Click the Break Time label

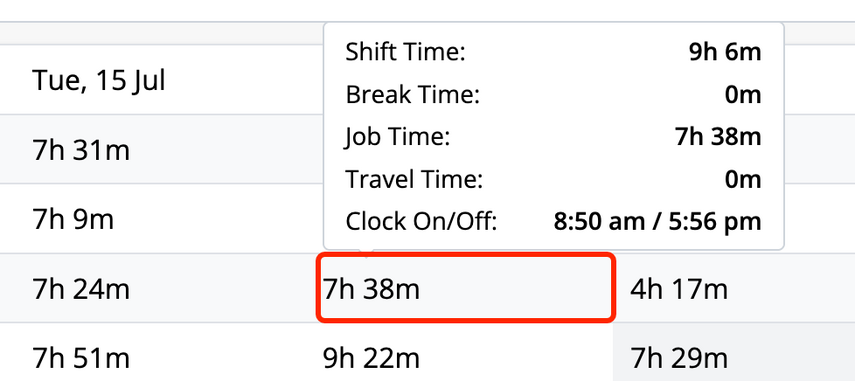pyautogui.click(x=412, y=95)
